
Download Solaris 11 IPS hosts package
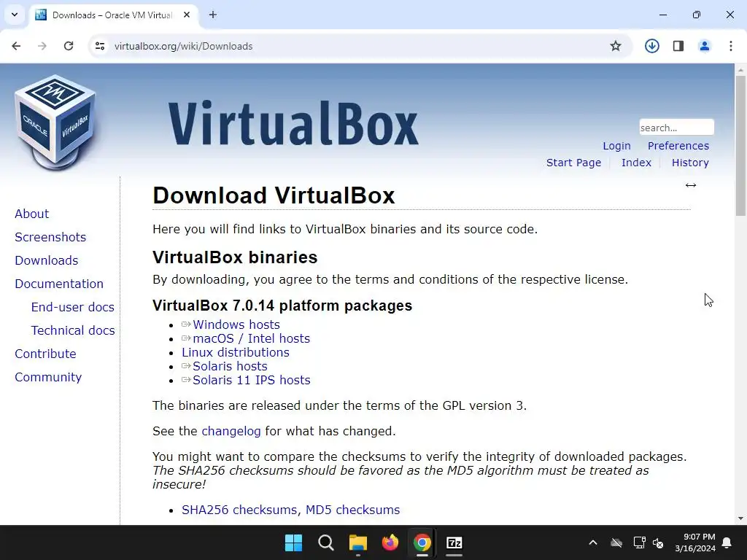pos(252,380)
